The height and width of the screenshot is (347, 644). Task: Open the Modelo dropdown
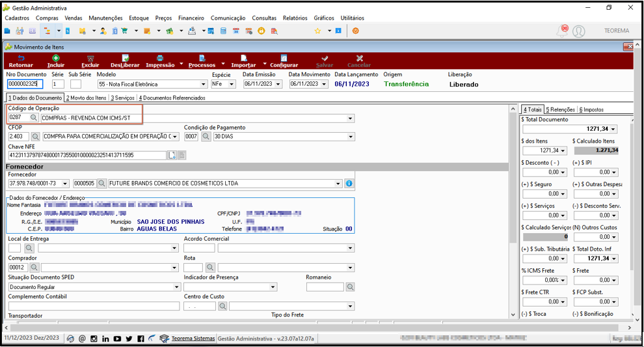pyautogui.click(x=204, y=84)
